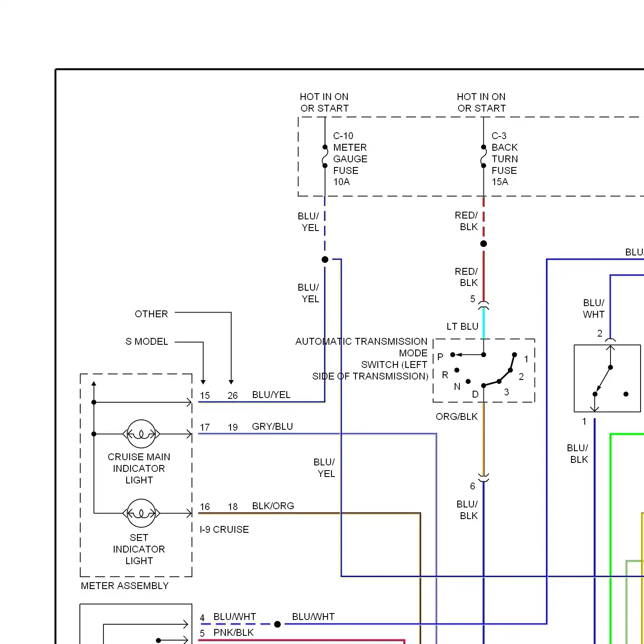Click the 'S MODEL' label
The height and width of the screenshot is (644, 644).
coord(147,341)
